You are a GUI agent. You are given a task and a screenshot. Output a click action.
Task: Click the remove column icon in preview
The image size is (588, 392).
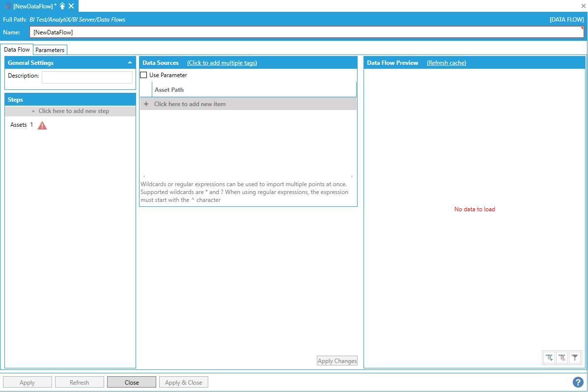(562, 358)
